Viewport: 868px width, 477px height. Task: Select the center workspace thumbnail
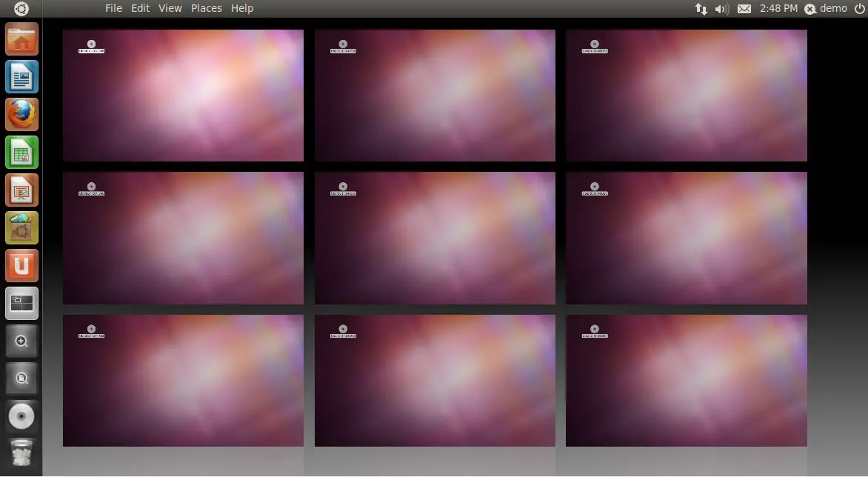(435, 238)
